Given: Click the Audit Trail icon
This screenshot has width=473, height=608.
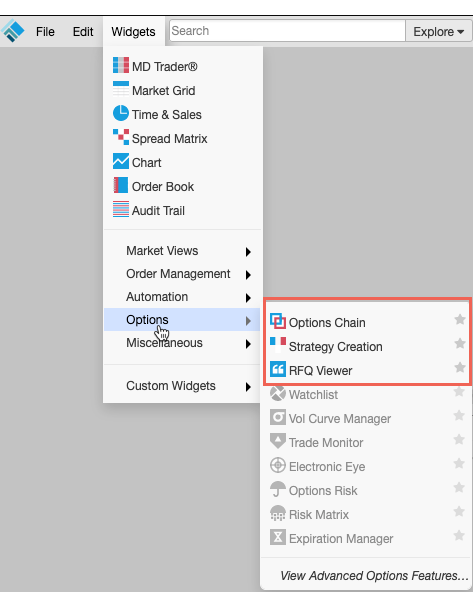Looking at the screenshot, I should pos(121,209).
